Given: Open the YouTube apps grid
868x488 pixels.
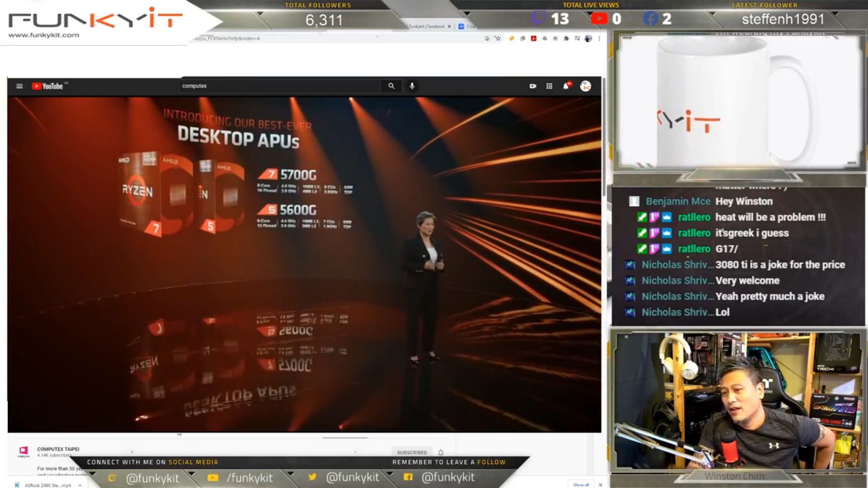Looking at the screenshot, I should click(x=549, y=86).
